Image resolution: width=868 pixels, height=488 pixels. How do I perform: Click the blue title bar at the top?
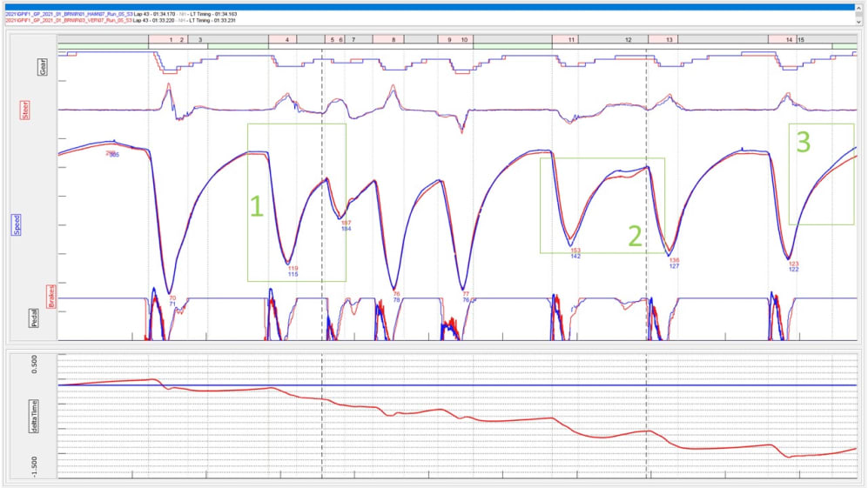point(434,5)
